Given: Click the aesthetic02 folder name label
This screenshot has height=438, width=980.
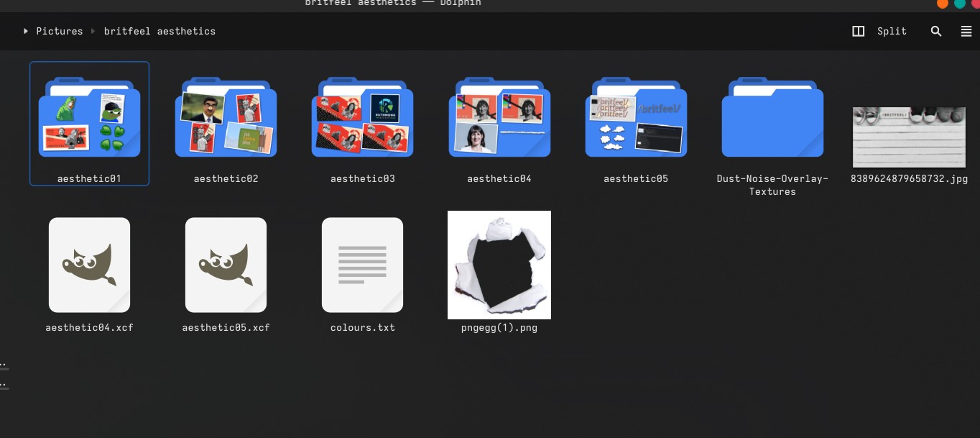Looking at the screenshot, I should coord(226,178).
